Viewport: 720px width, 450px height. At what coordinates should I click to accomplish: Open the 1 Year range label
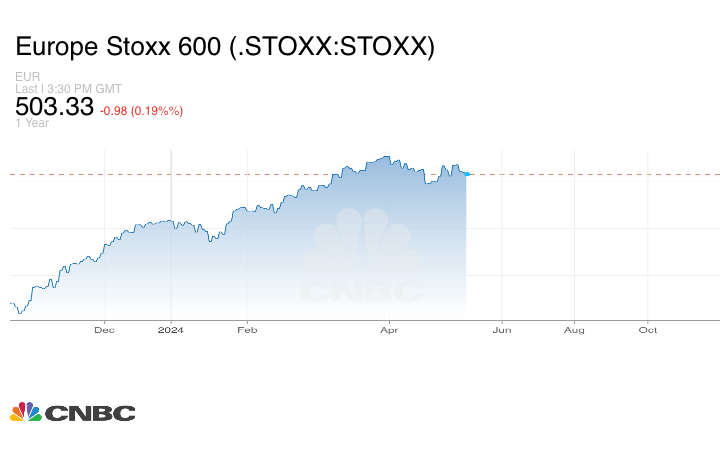coord(31,123)
